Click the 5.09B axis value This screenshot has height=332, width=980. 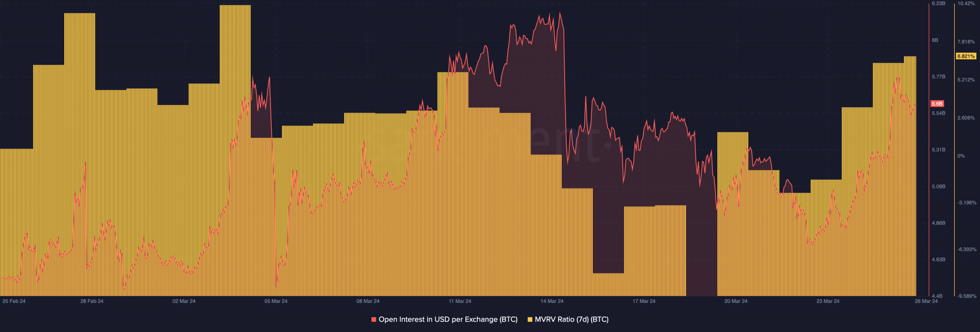pyautogui.click(x=938, y=186)
